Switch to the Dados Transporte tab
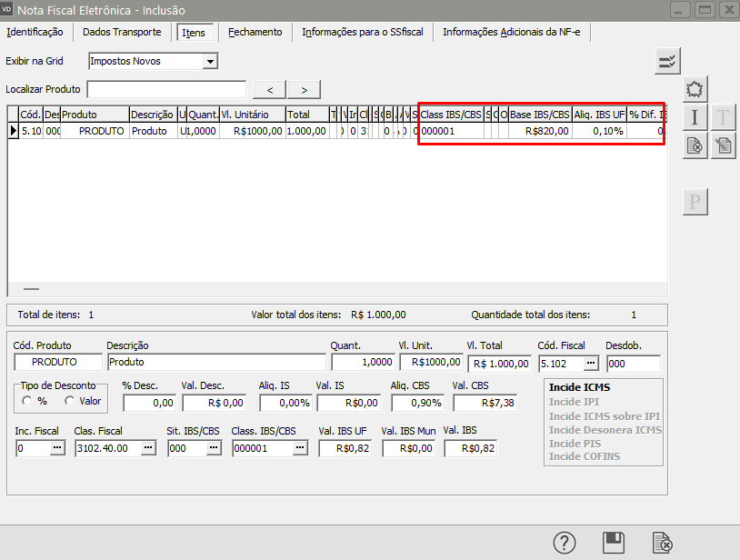This screenshot has height=560, width=740. 122,32
